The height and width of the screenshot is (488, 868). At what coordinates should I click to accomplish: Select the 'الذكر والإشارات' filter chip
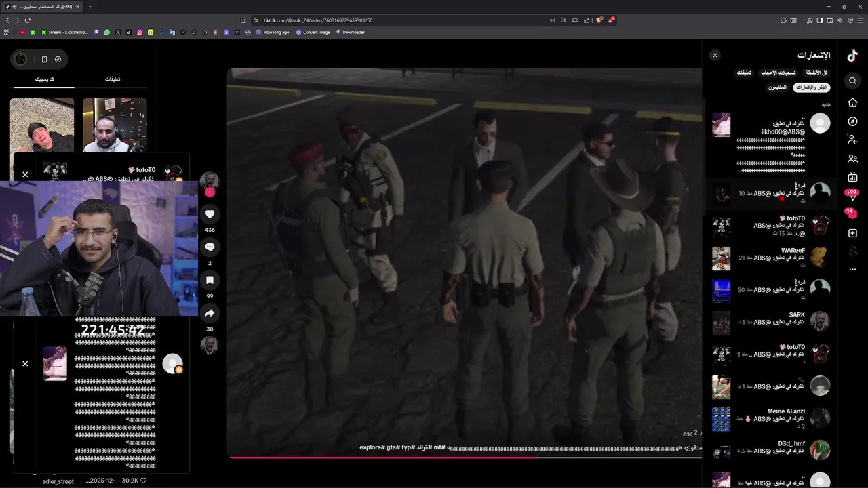(x=811, y=87)
